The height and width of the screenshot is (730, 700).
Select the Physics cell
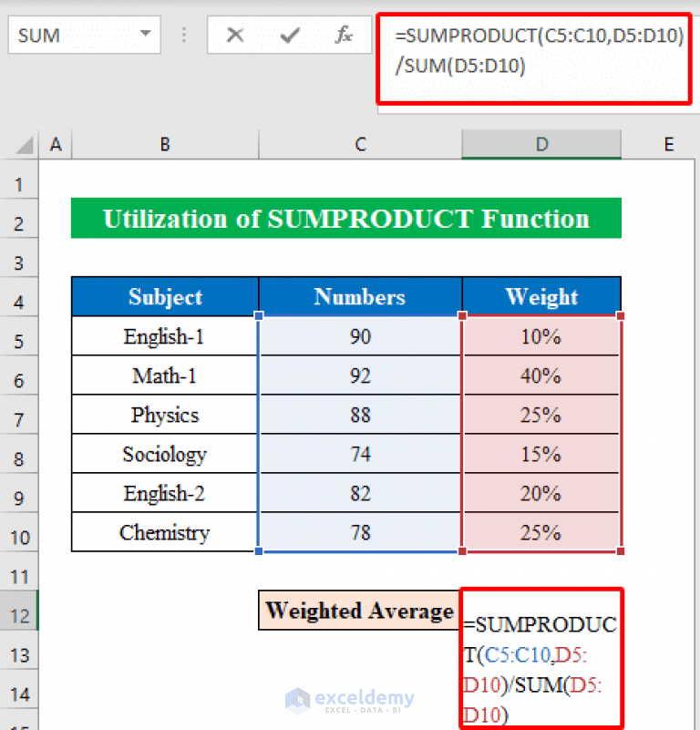[x=165, y=415]
